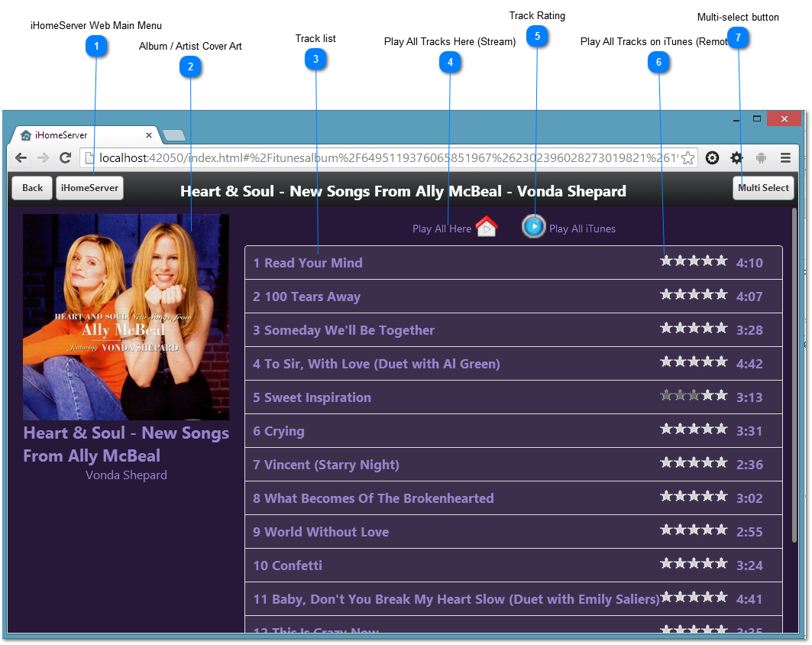Viewport: 812px width, 645px height.
Task: Click star rating of Someday We'll Be Together
Action: click(694, 328)
